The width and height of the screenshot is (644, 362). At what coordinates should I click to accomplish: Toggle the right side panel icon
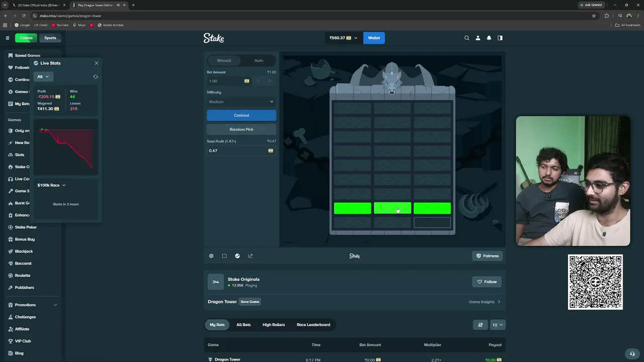(x=500, y=38)
